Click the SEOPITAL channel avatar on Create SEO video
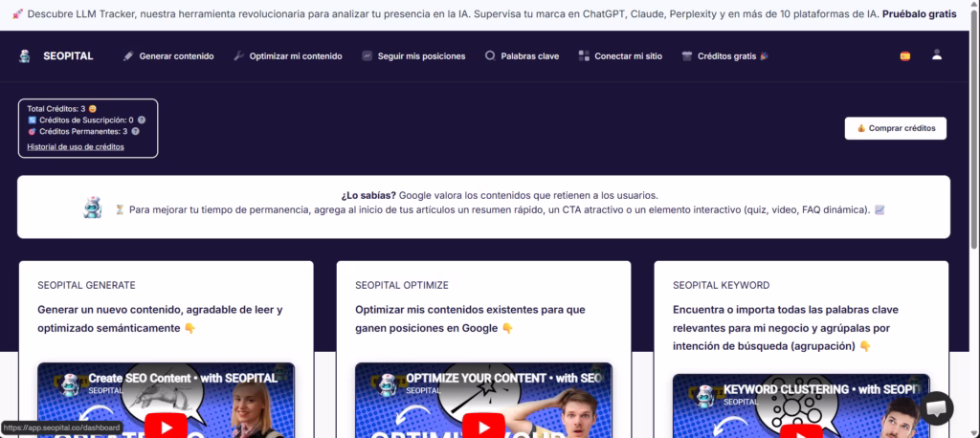 (71, 384)
